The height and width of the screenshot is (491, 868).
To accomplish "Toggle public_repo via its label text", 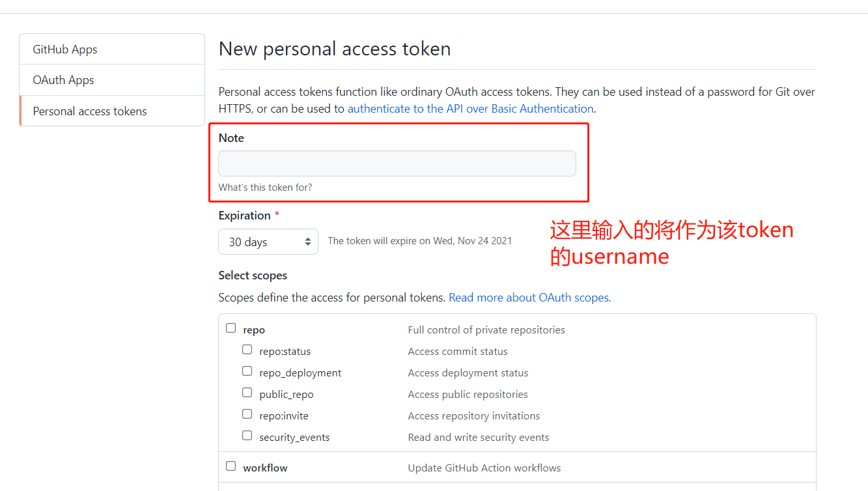I will pos(287,394).
